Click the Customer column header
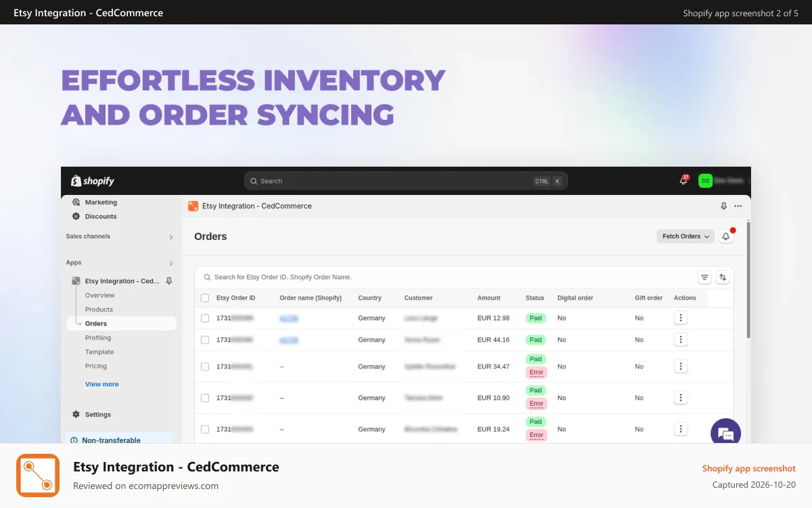The width and height of the screenshot is (812, 508). (418, 298)
